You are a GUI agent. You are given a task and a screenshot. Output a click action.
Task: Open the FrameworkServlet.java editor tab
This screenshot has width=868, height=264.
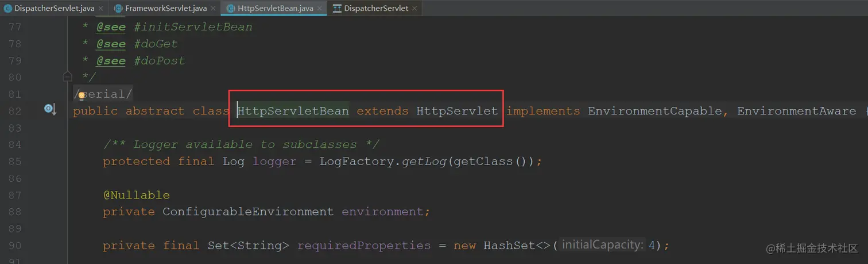(165, 8)
